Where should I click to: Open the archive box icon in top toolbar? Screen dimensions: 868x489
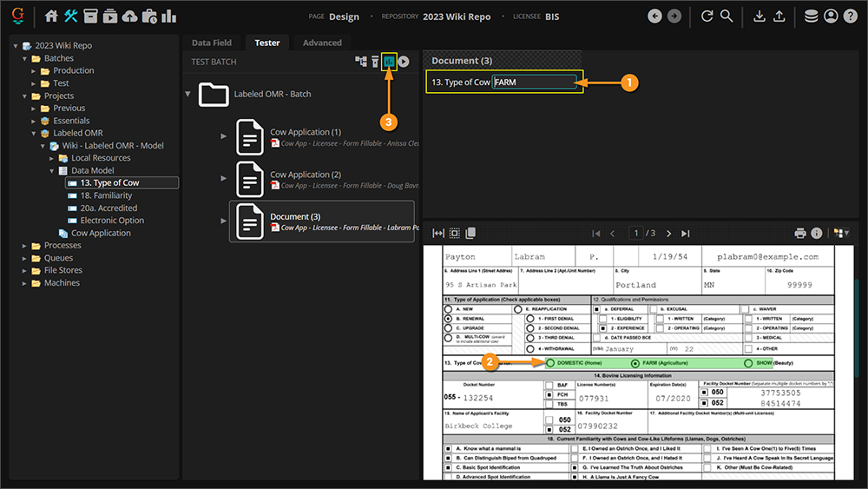pos(90,16)
